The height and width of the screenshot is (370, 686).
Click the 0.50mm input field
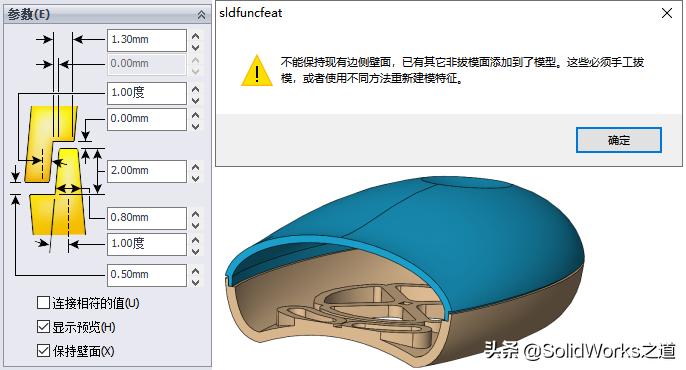147,275
